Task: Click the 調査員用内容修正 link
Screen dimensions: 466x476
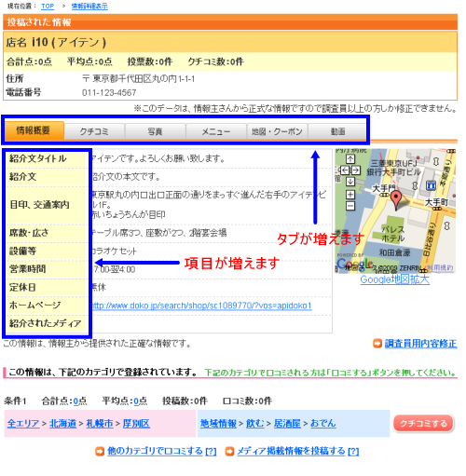Action: point(421,344)
